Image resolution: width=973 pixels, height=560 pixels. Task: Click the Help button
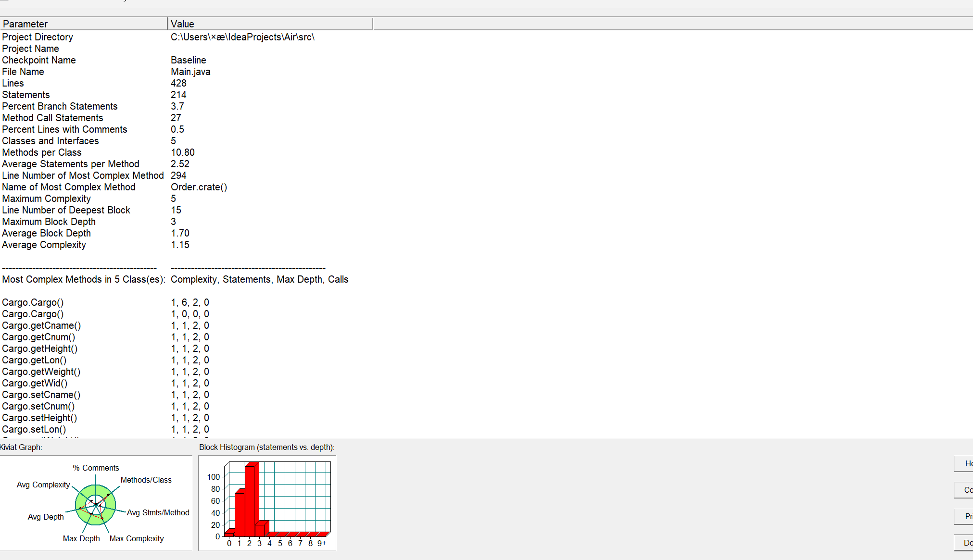click(x=964, y=463)
